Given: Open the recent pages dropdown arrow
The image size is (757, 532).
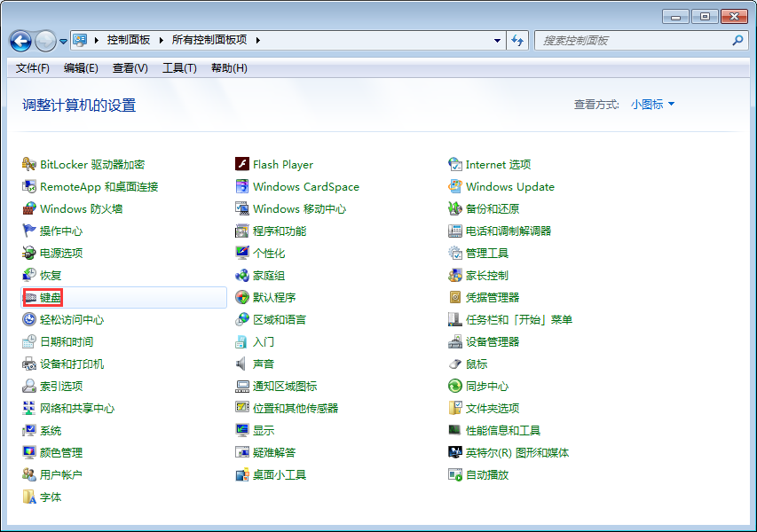Looking at the screenshot, I should click(63, 42).
